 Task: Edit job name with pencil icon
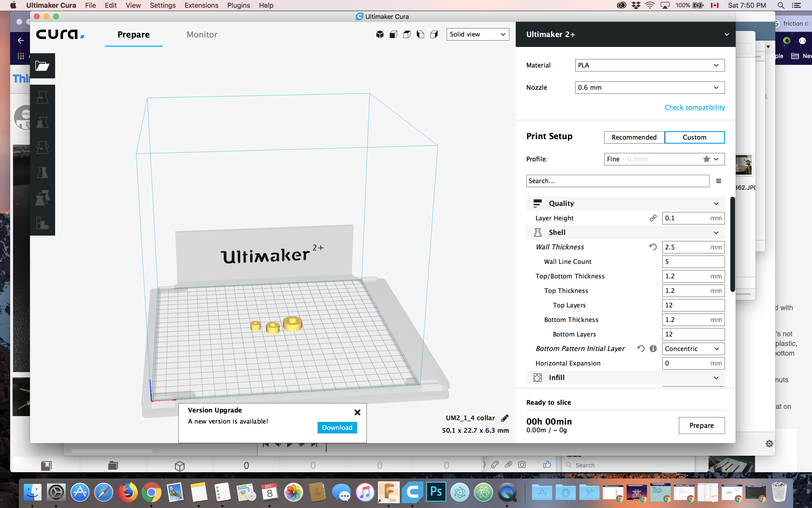(505, 418)
